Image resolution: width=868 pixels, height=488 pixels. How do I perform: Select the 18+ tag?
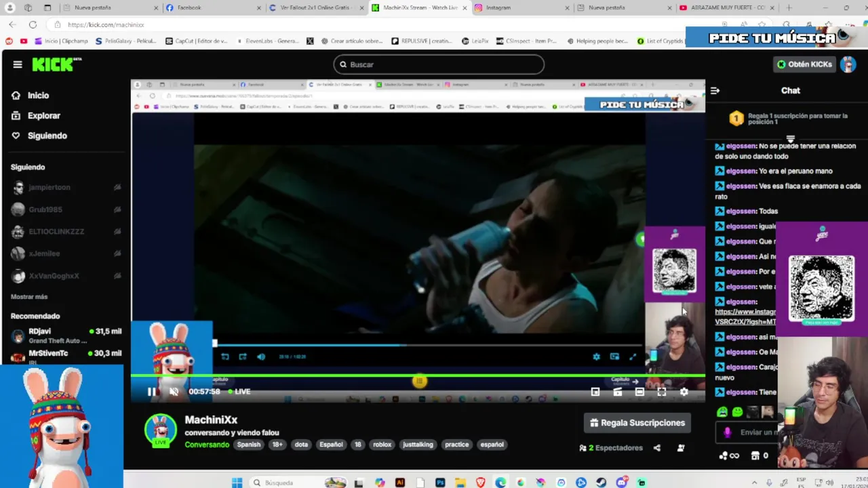(x=277, y=445)
